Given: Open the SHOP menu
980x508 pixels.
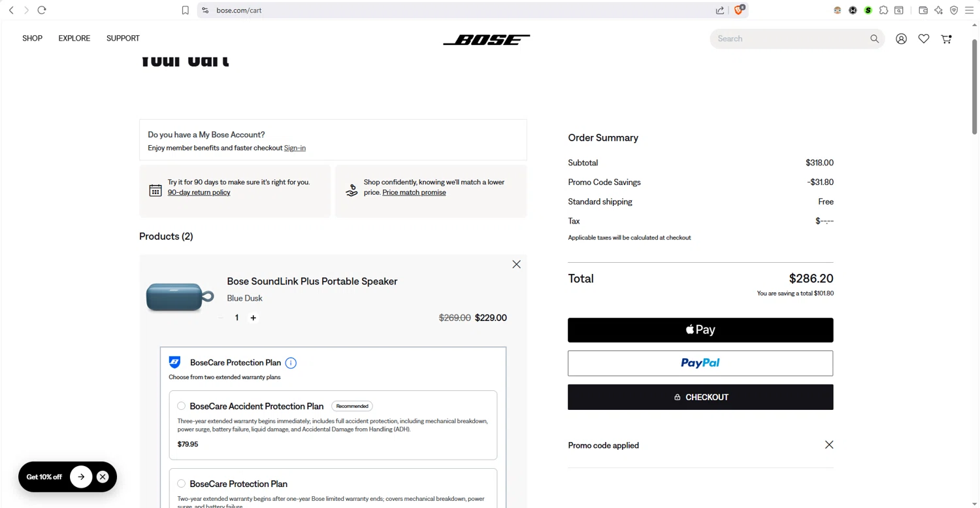Looking at the screenshot, I should click(33, 39).
